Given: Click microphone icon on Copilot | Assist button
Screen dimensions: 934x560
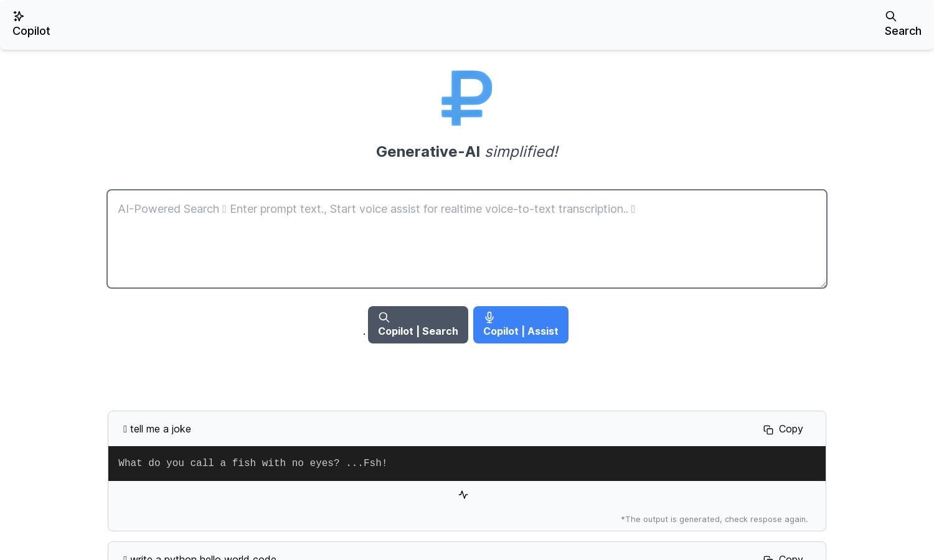Looking at the screenshot, I should tap(489, 317).
